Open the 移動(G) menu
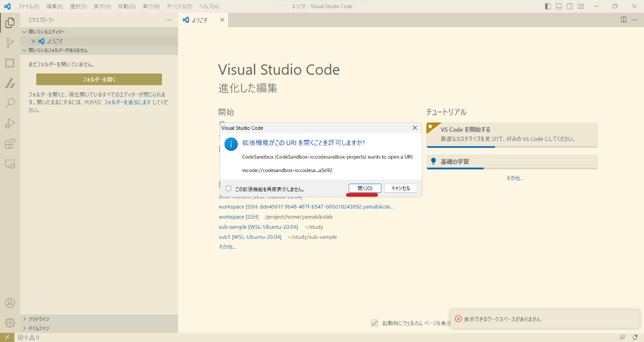644x342 pixels. pos(127,6)
